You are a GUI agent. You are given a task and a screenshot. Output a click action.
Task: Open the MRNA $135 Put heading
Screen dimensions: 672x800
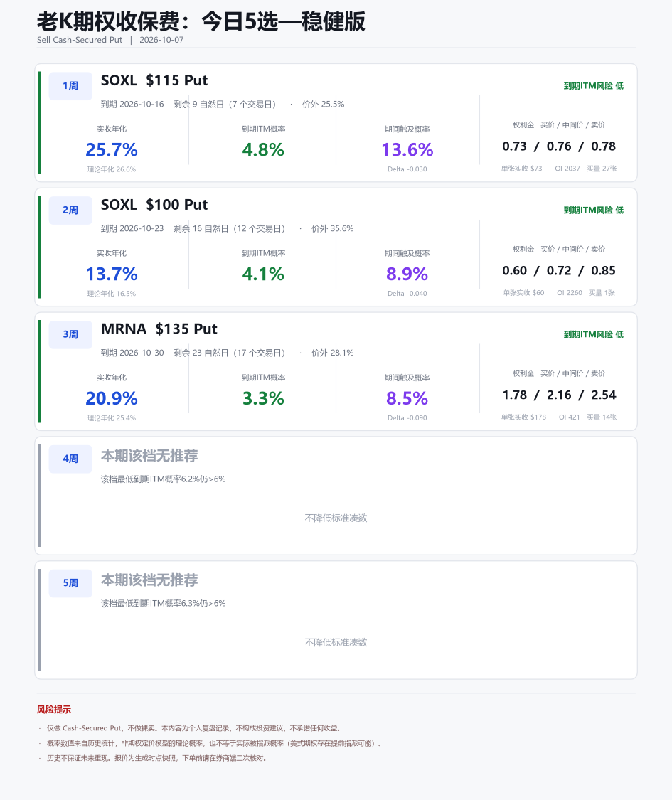click(x=159, y=329)
